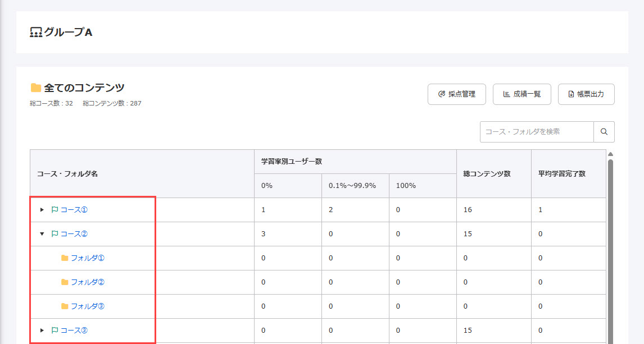The height and width of the screenshot is (344, 644).
Task: Click the 総コース数 : 32 text
Action: click(x=51, y=103)
